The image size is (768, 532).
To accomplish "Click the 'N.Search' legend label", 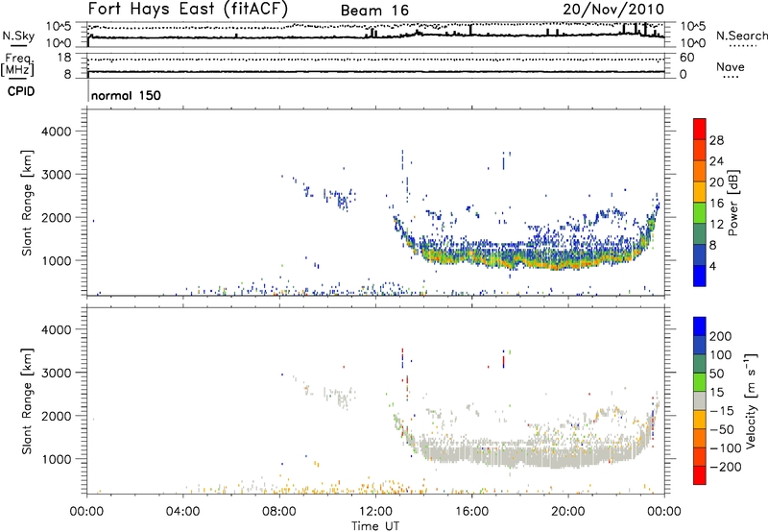I will 741,36.
